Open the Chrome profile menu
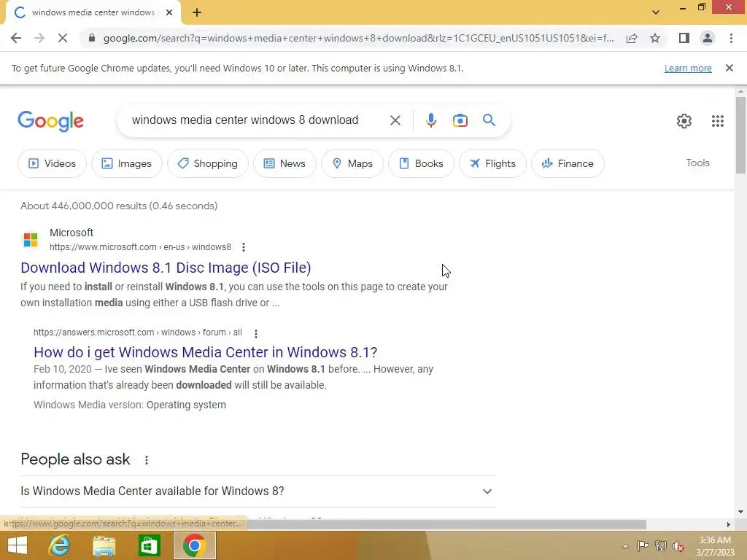The image size is (747, 560). [x=708, y=38]
